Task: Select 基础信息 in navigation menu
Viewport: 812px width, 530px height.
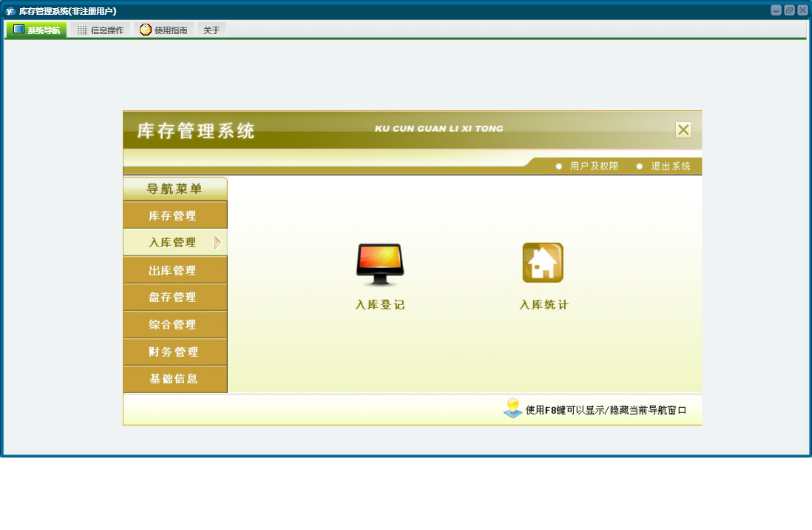Action: pyautogui.click(x=175, y=379)
